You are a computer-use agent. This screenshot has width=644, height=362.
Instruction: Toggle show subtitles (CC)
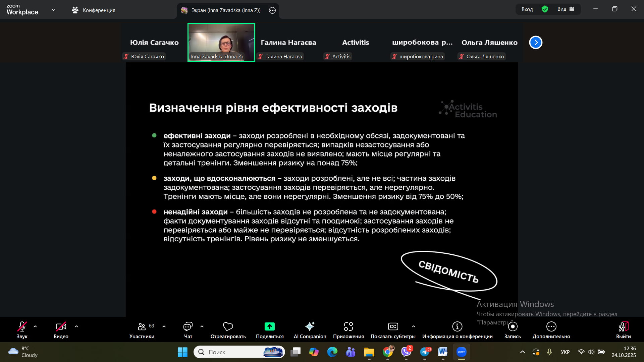[x=393, y=327]
